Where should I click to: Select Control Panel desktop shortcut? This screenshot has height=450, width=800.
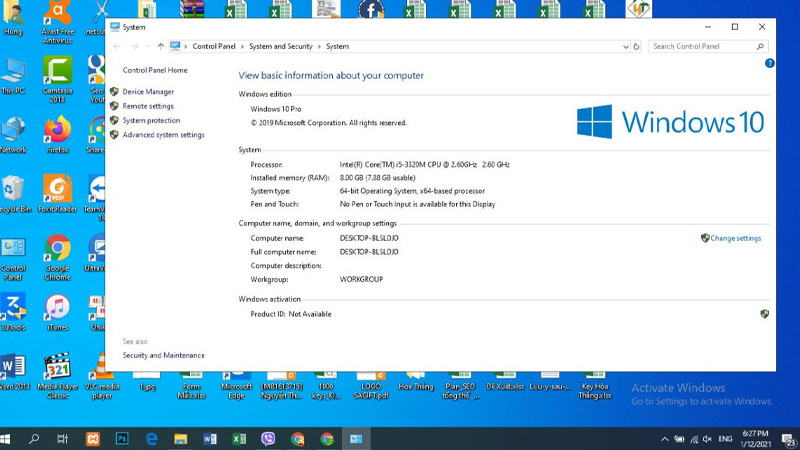point(13,258)
